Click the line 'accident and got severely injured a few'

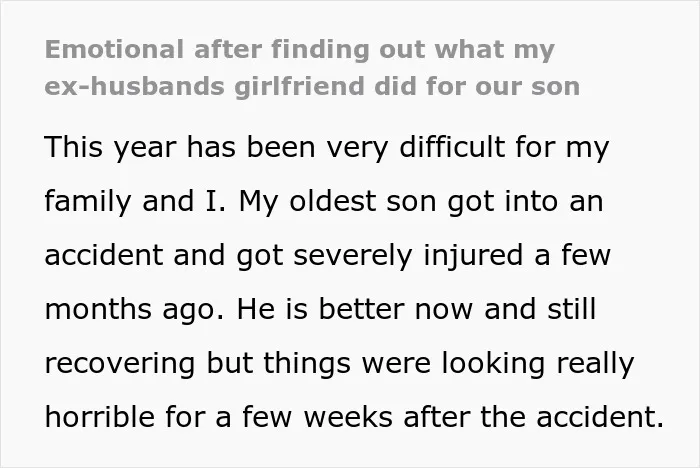(x=328, y=255)
